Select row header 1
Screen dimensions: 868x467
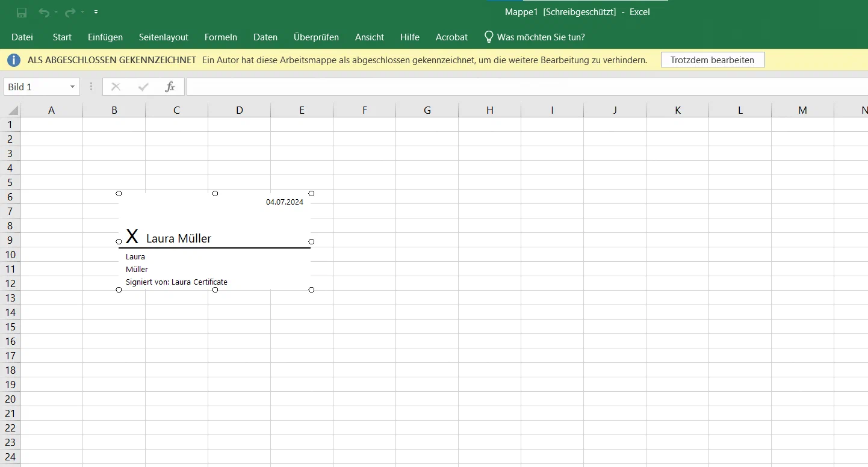pos(10,125)
